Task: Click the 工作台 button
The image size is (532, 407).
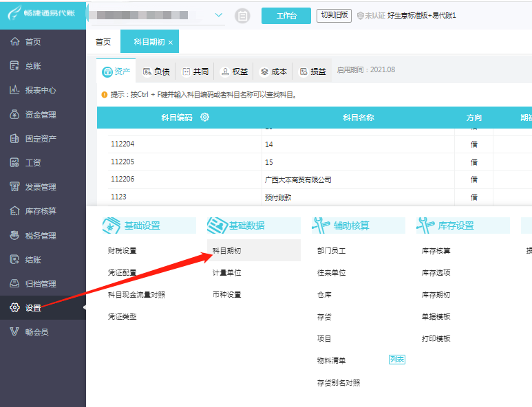Action: pos(286,16)
